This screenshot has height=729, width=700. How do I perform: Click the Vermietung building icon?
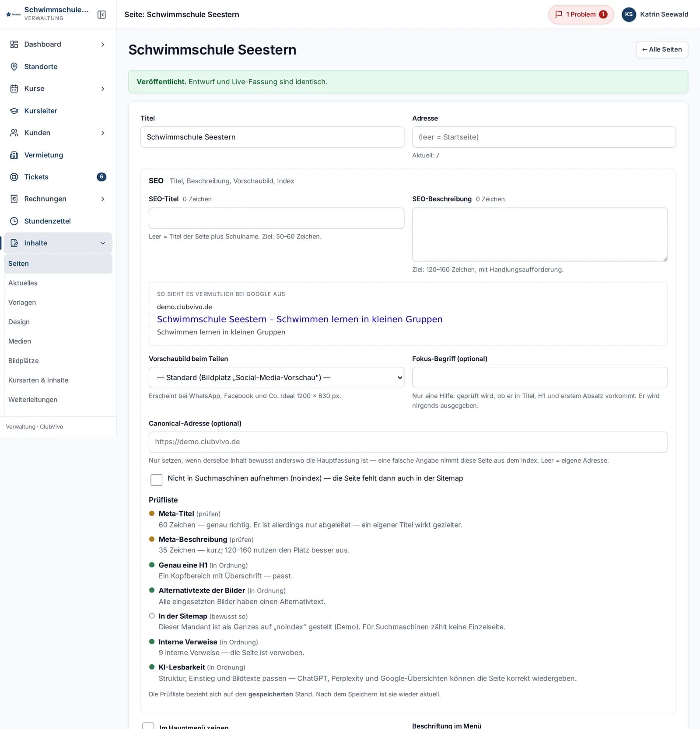[x=14, y=155]
